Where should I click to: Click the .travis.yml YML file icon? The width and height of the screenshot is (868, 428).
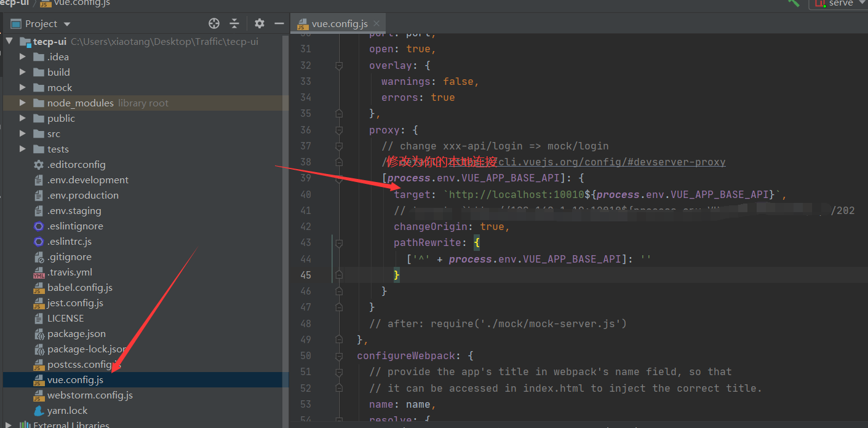[39, 272]
